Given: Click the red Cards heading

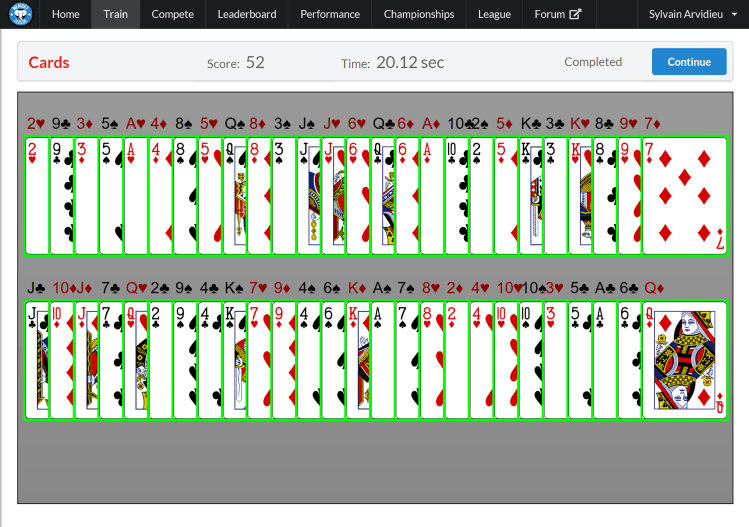Looking at the screenshot, I should (49, 62).
